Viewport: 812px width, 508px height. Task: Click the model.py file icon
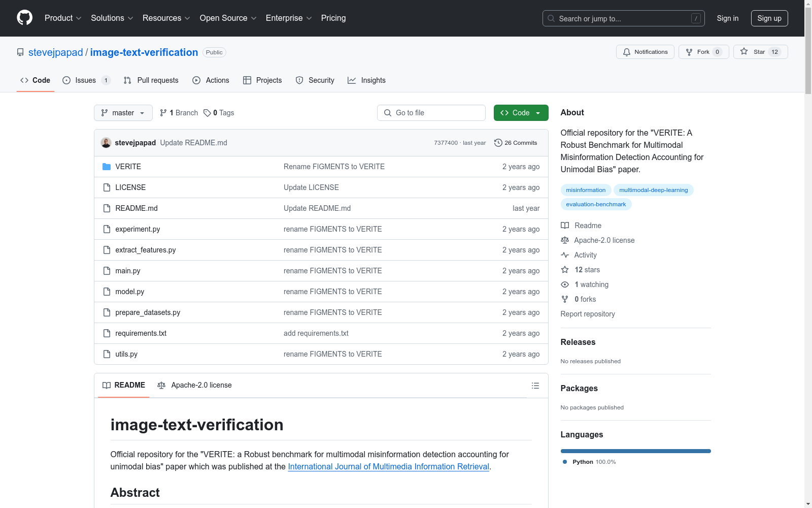tap(107, 292)
